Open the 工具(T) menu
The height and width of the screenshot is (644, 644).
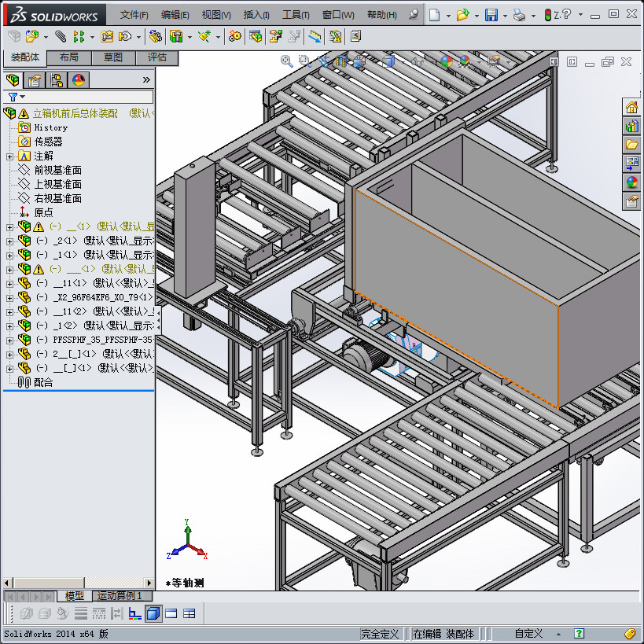[296, 15]
